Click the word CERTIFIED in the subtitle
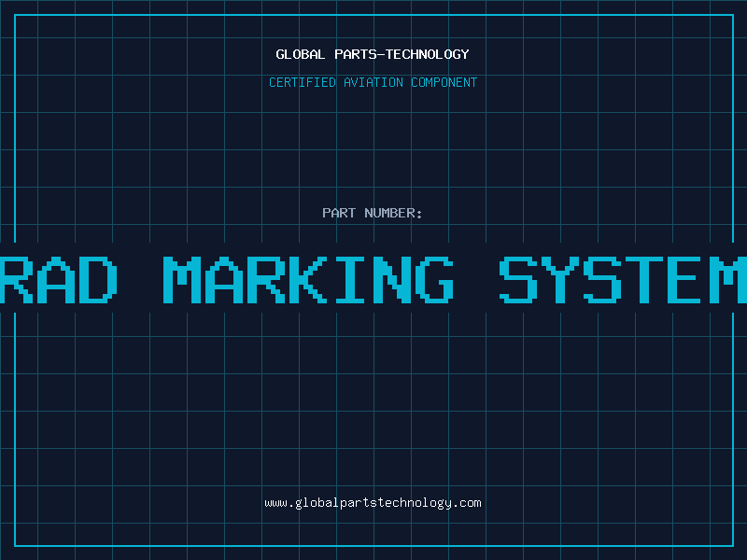The height and width of the screenshot is (560, 747). coord(302,82)
